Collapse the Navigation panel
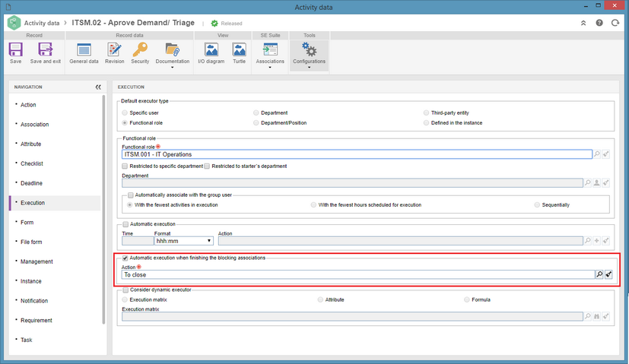This screenshot has height=364, width=629. [98, 87]
